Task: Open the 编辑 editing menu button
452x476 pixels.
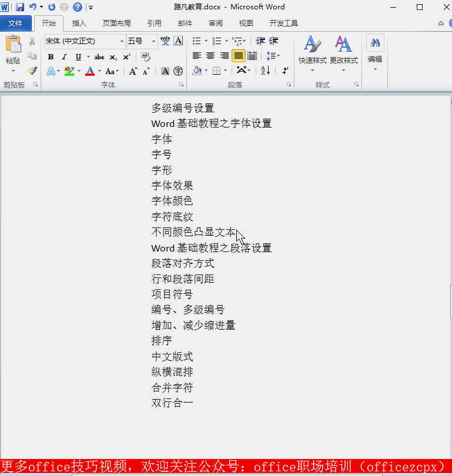Action: [375, 53]
